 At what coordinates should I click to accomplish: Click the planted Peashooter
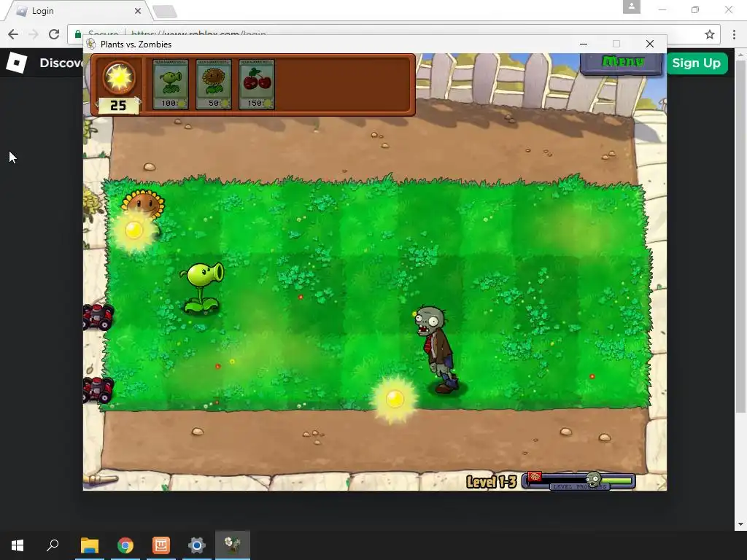203,288
